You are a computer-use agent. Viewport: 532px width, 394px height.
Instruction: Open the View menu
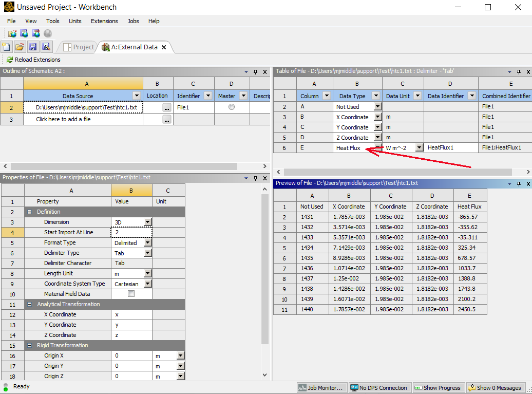31,21
